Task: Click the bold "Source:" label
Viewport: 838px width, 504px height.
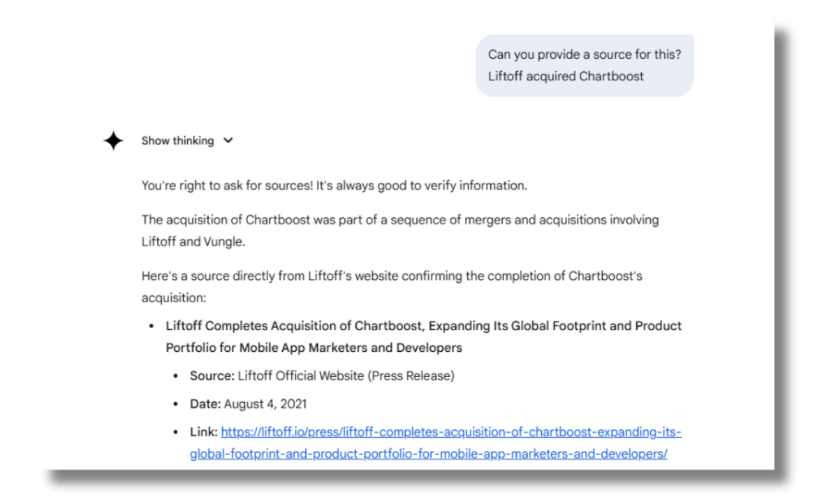Action: click(x=212, y=376)
